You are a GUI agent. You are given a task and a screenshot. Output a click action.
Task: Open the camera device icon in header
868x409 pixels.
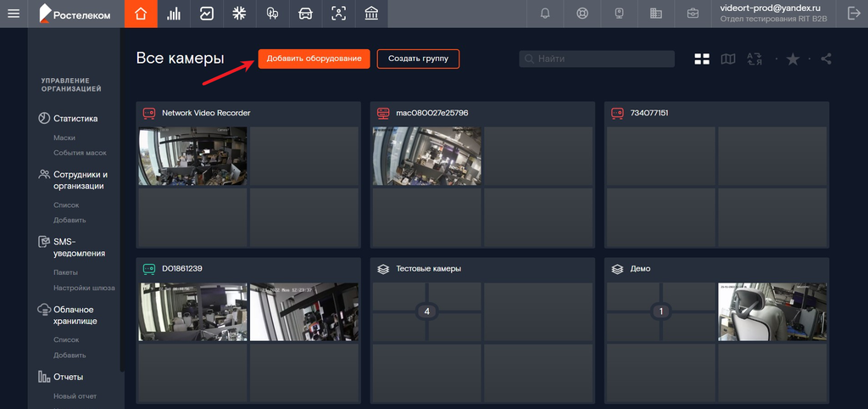619,14
